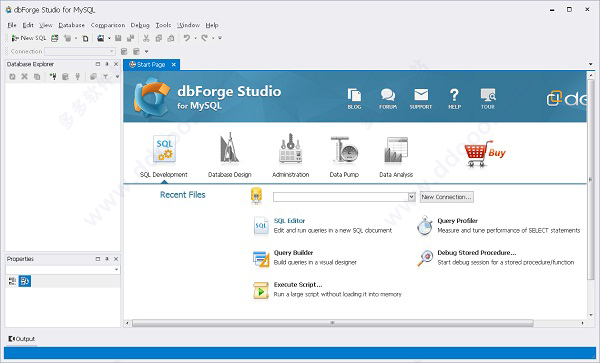Expand the connection dropdown on Start Page

pyautogui.click(x=411, y=197)
